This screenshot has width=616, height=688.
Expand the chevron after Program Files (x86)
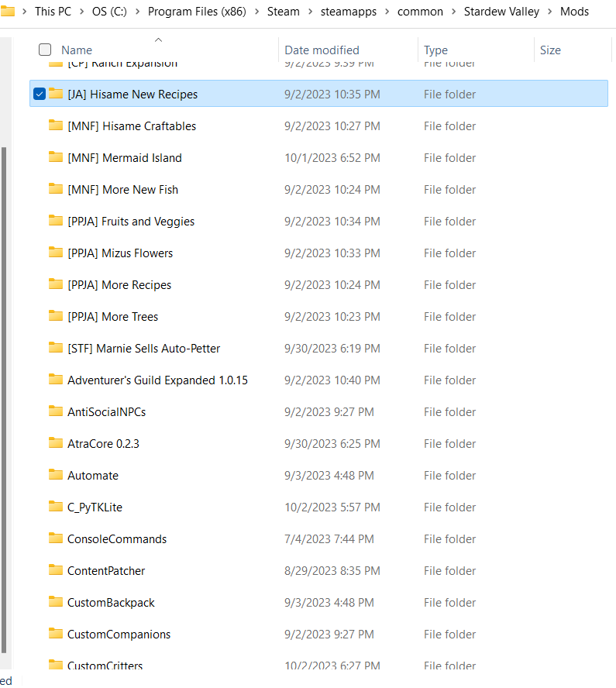(257, 12)
